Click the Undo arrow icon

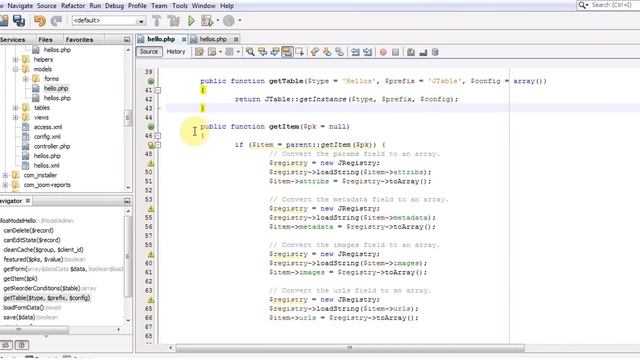pos(40,20)
